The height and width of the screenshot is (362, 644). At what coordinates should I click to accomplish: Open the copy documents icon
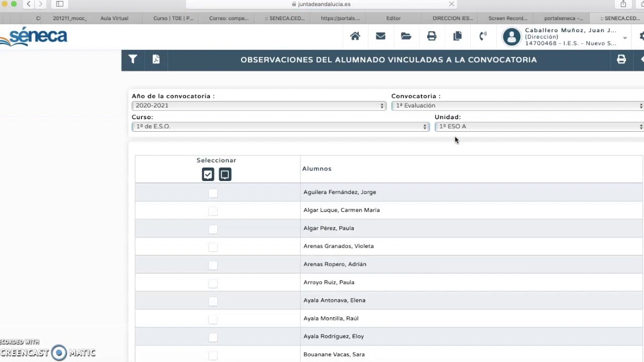tap(457, 36)
